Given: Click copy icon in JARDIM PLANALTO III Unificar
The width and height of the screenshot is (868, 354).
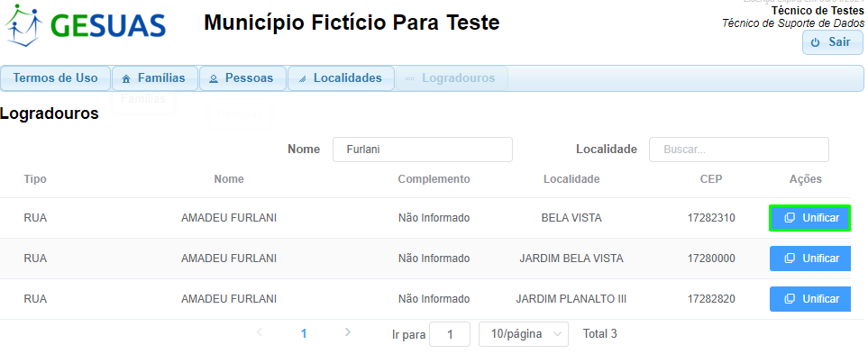Looking at the screenshot, I should 790,299.
